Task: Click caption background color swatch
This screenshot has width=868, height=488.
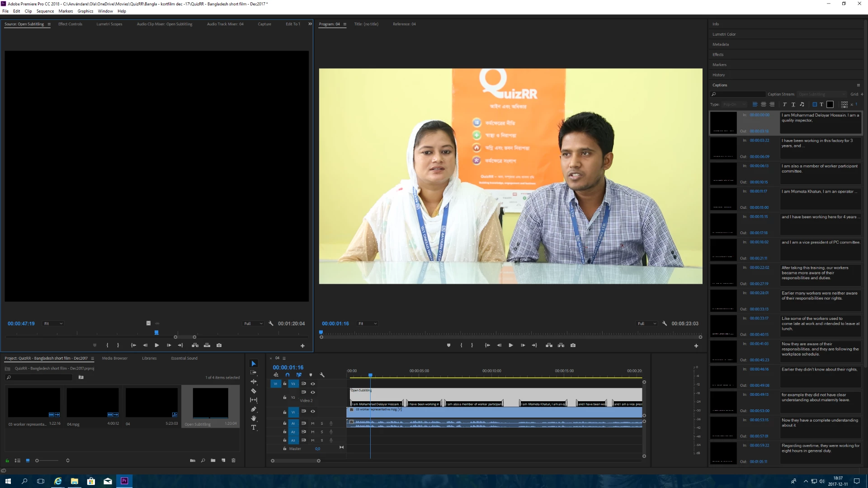Action: point(830,104)
